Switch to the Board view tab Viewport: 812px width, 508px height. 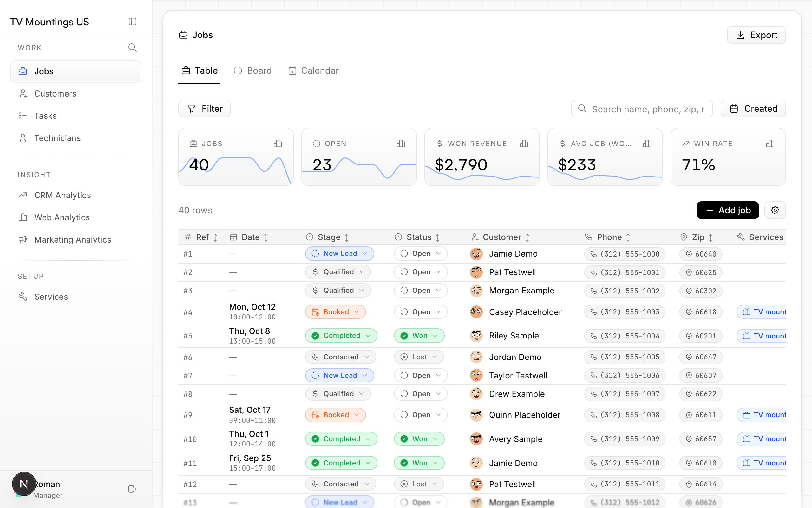point(253,70)
